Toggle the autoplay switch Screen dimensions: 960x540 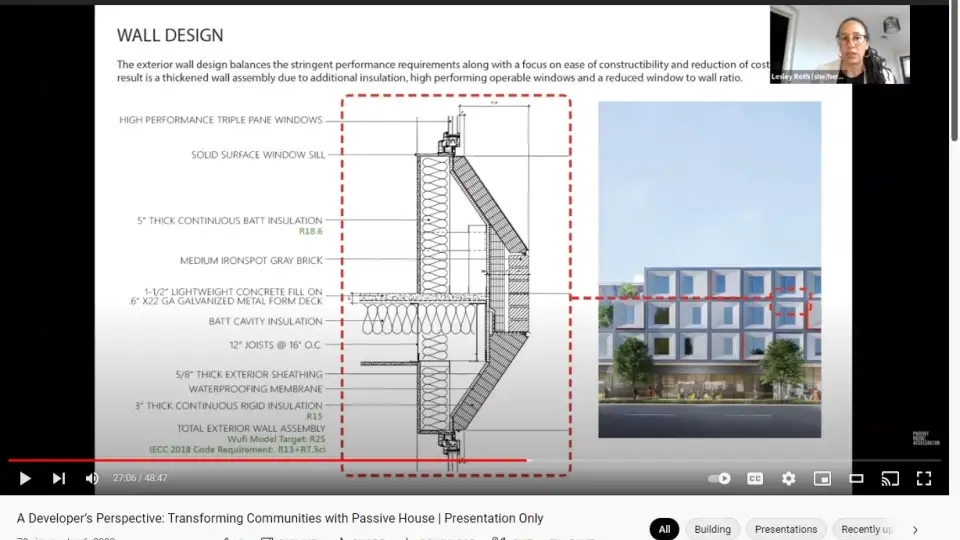pos(719,479)
